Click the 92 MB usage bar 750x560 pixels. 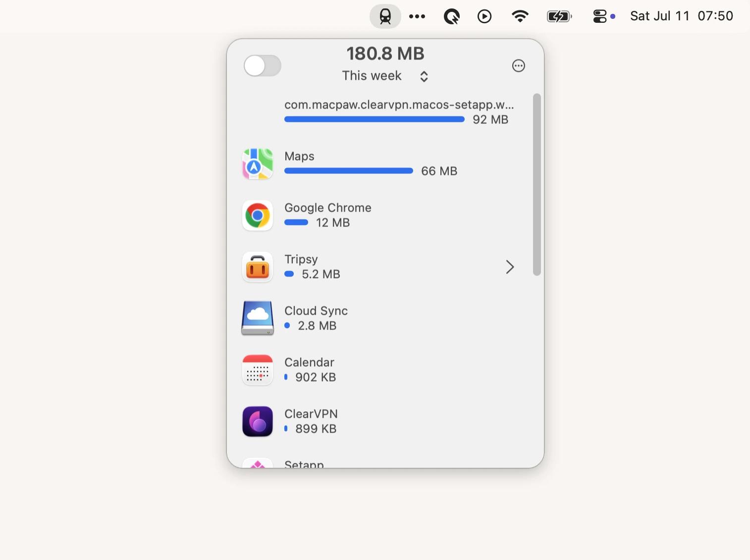(x=375, y=119)
